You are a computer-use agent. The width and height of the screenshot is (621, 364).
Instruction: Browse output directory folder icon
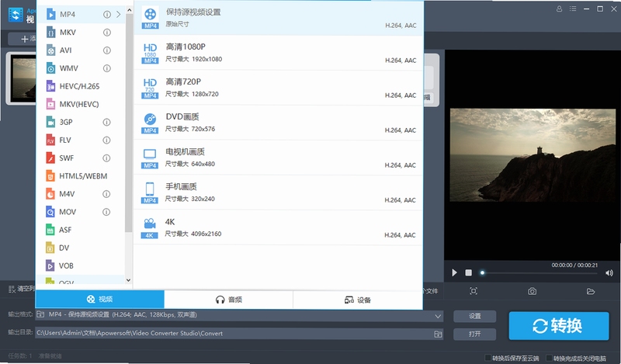point(438,334)
